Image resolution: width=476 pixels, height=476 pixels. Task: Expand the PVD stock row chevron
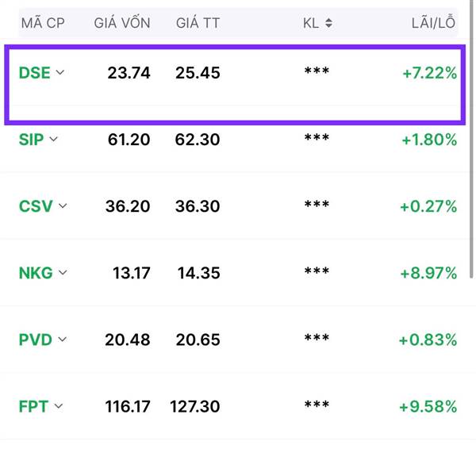click(62, 340)
